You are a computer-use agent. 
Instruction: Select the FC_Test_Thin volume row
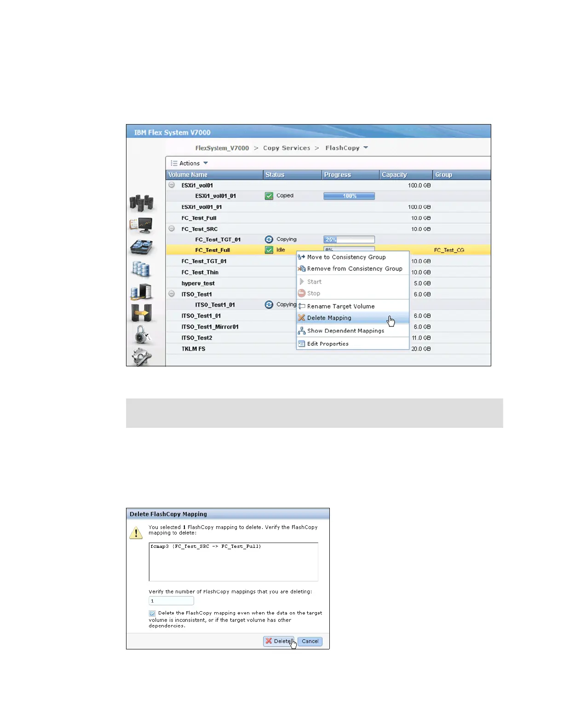[328, 273]
